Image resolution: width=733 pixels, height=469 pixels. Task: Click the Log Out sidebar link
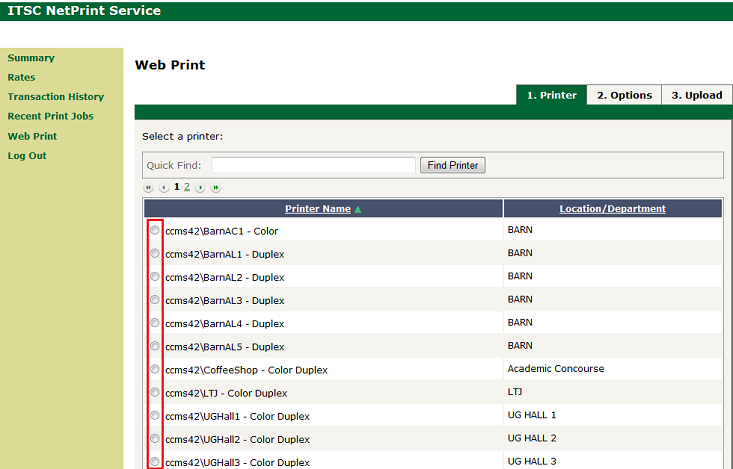[27, 156]
